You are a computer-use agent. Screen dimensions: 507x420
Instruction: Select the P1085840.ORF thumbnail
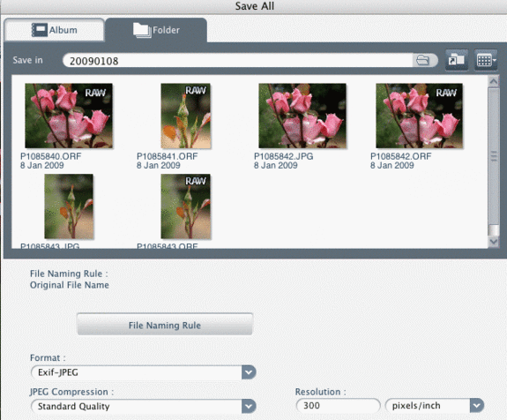pos(69,116)
